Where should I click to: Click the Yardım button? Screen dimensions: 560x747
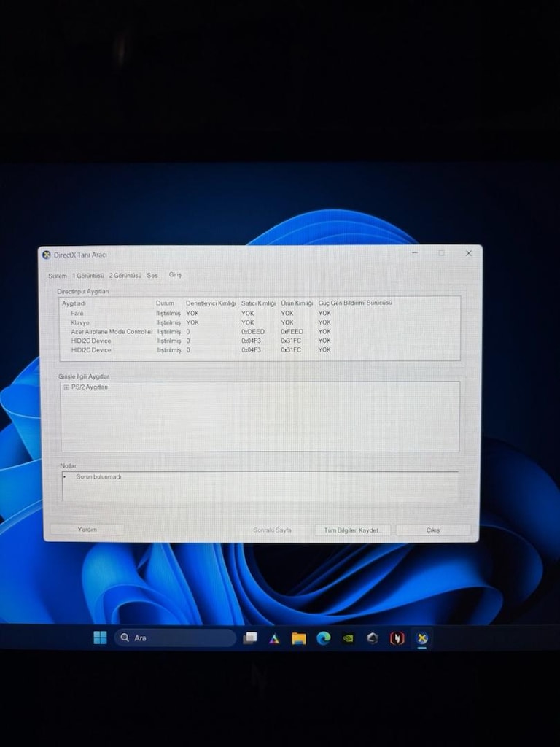coord(87,530)
